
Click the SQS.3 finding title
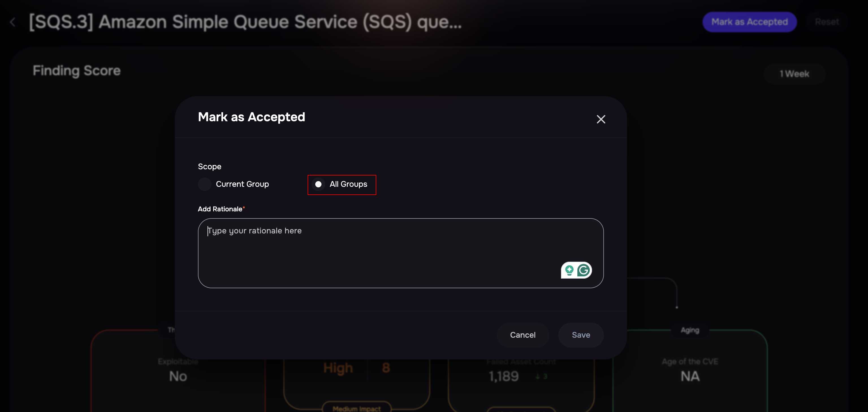point(245,22)
